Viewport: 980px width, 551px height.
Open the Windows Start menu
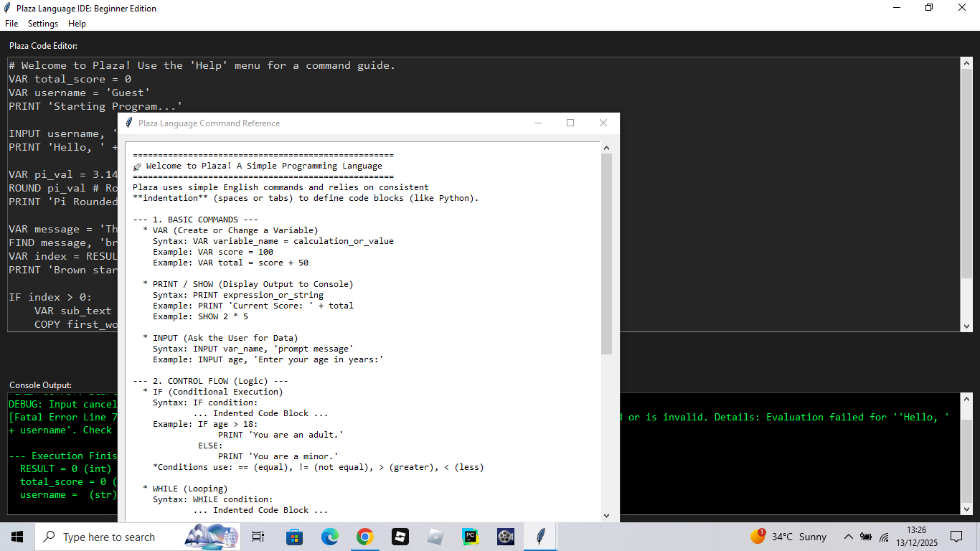(x=17, y=537)
